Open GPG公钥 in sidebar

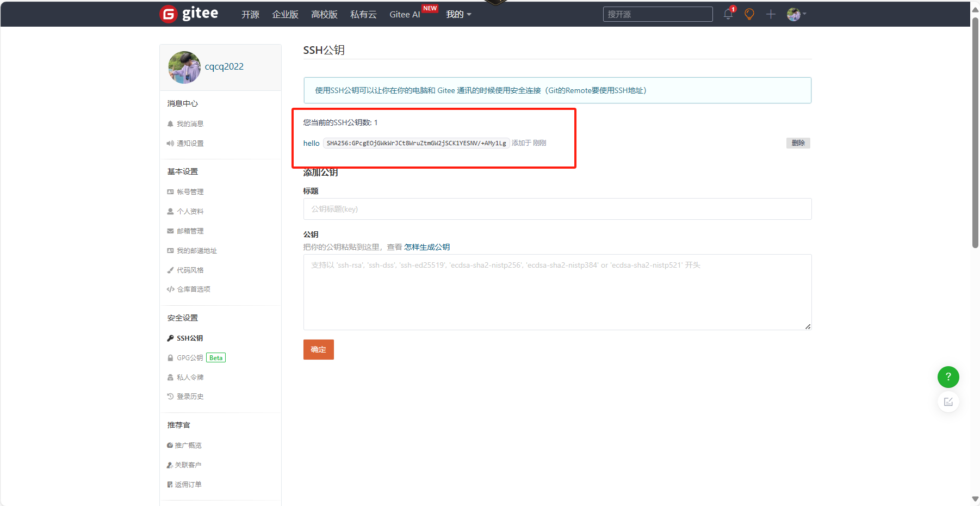coord(190,358)
